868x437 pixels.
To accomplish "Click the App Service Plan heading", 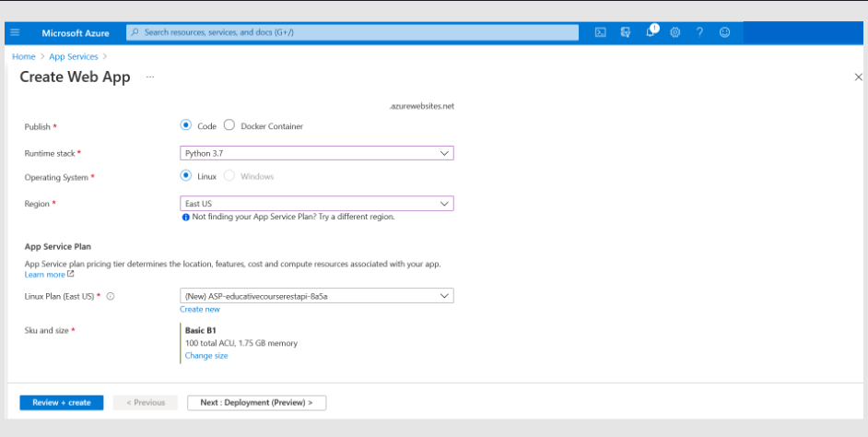I will [x=58, y=246].
